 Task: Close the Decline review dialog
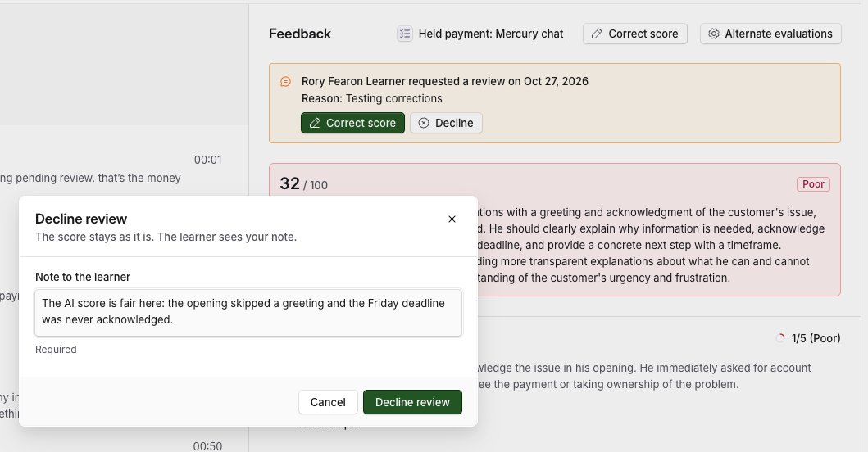452,219
